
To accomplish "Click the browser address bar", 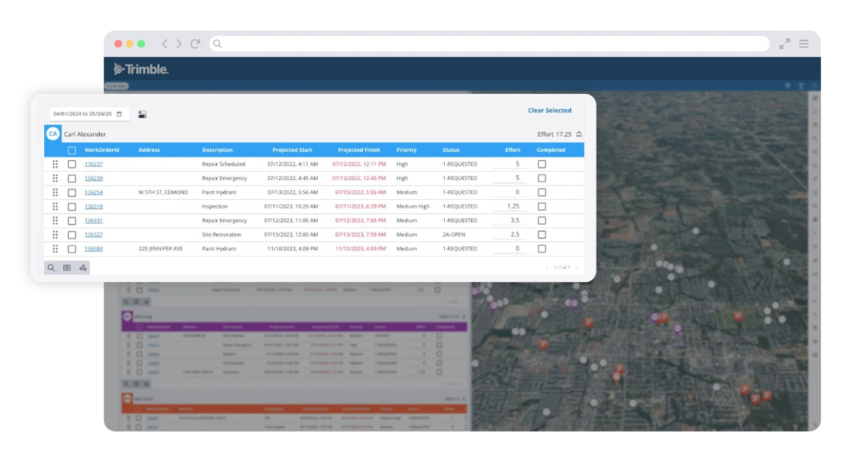I will (489, 44).
